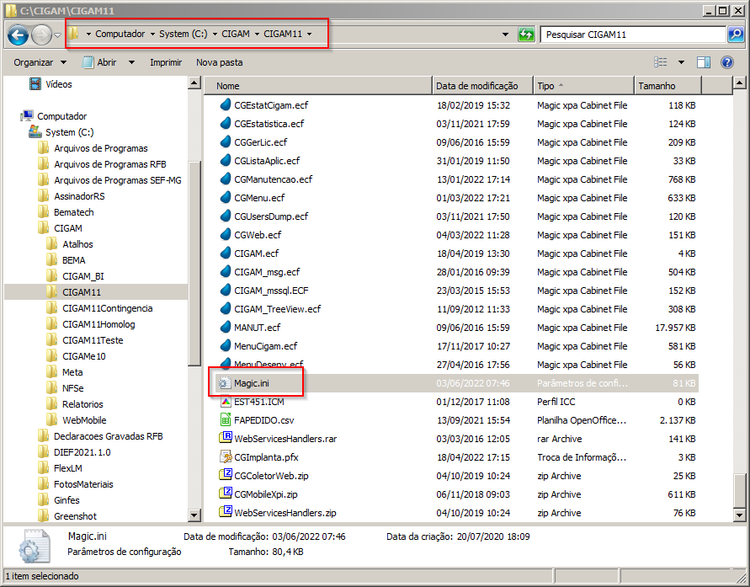Open the Abrir dropdown arrow
This screenshot has height=587, width=750.
pyautogui.click(x=132, y=63)
